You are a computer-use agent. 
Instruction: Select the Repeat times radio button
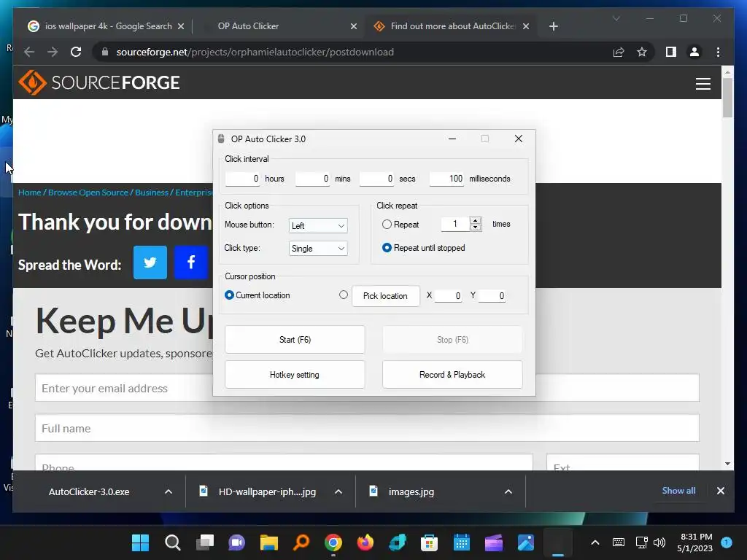pos(387,225)
